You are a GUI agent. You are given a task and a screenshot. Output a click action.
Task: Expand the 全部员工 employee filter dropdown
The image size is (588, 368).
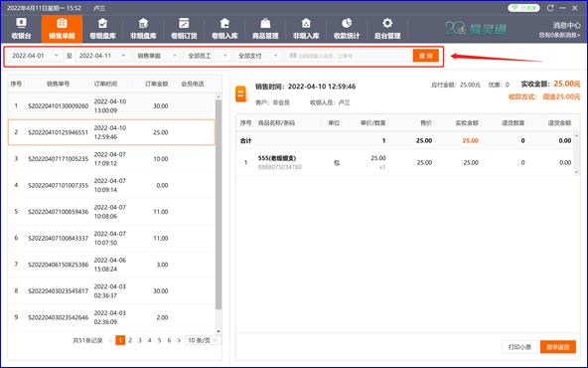(x=207, y=56)
